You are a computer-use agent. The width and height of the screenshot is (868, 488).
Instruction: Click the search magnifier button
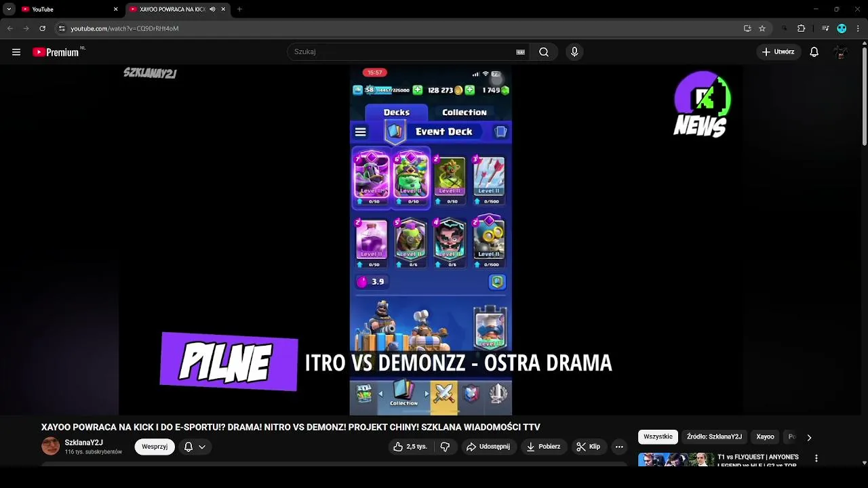coord(544,52)
